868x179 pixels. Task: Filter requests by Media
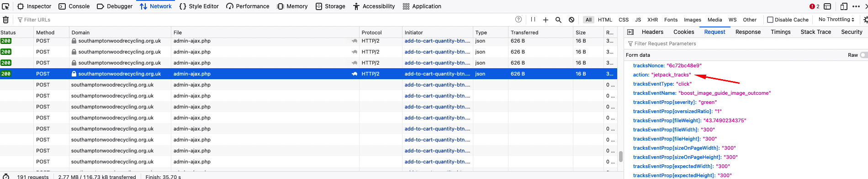click(x=715, y=20)
